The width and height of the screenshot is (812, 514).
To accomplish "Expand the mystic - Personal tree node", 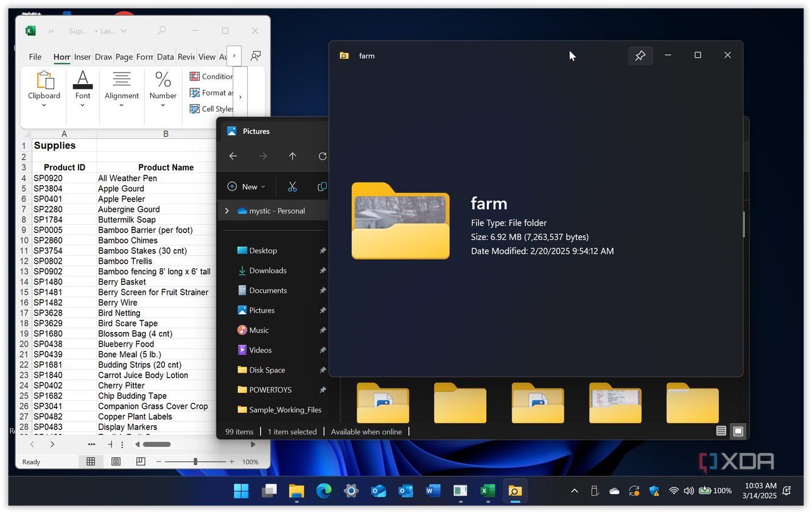I will (227, 211).
